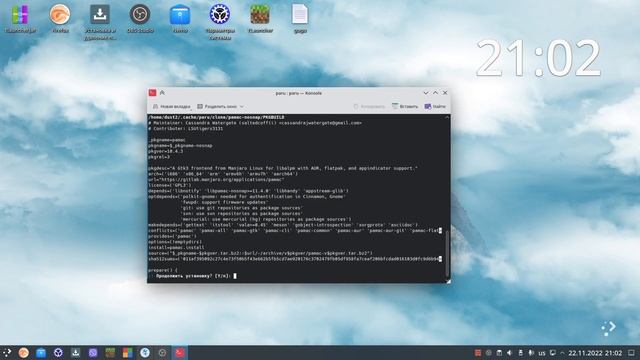Open the system settings gear desktop icon

[220, 21]
